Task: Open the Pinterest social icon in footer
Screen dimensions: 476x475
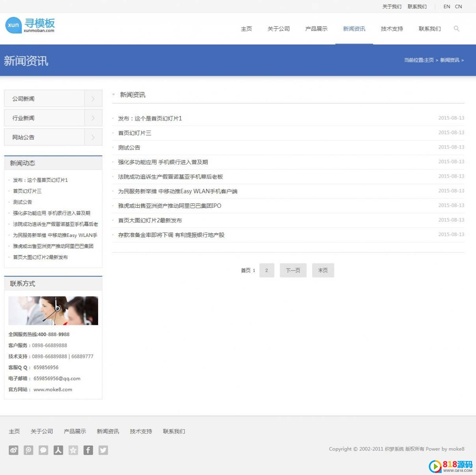Action: pyautogui.click(x=28, y=450)
